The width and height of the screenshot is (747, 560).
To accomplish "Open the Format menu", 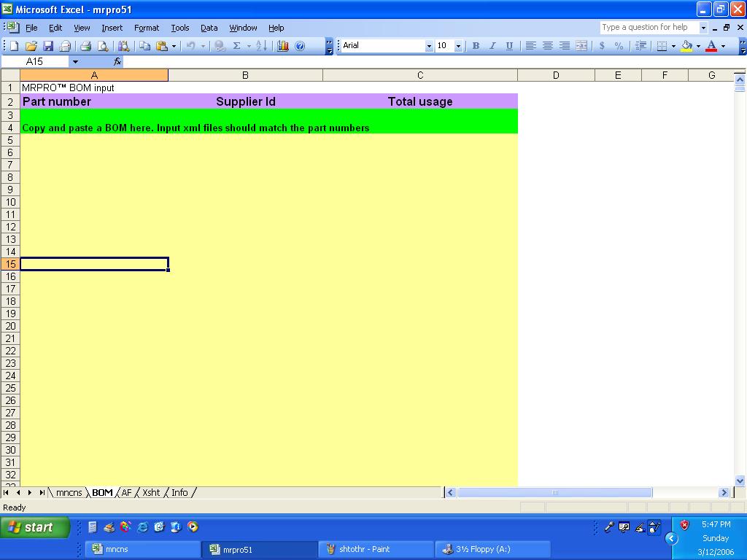I will tap(146, 28).
